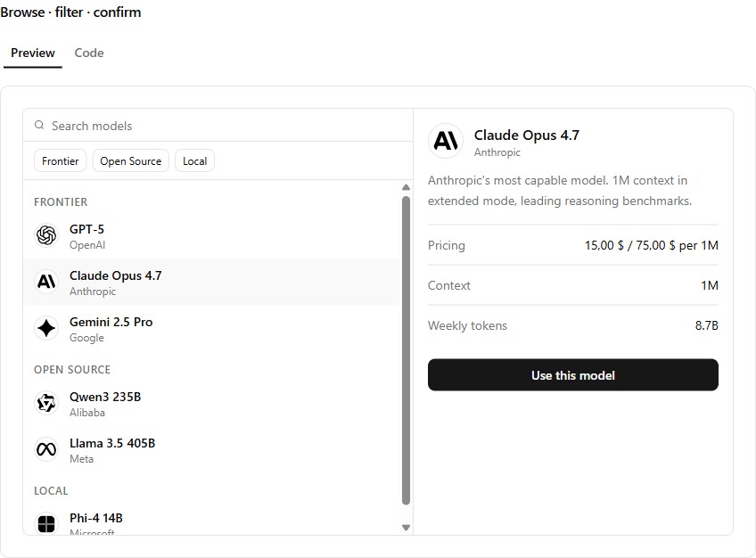The image size is (756, 558).
Task: Click the model list scrollbar thumb
Action: pos(406,350)
